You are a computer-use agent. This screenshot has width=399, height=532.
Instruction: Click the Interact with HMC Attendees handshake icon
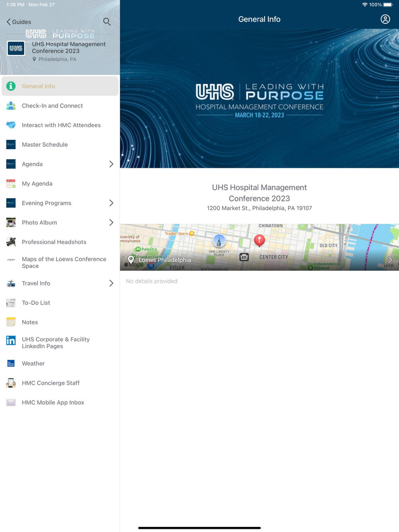(x=11, y=125)
